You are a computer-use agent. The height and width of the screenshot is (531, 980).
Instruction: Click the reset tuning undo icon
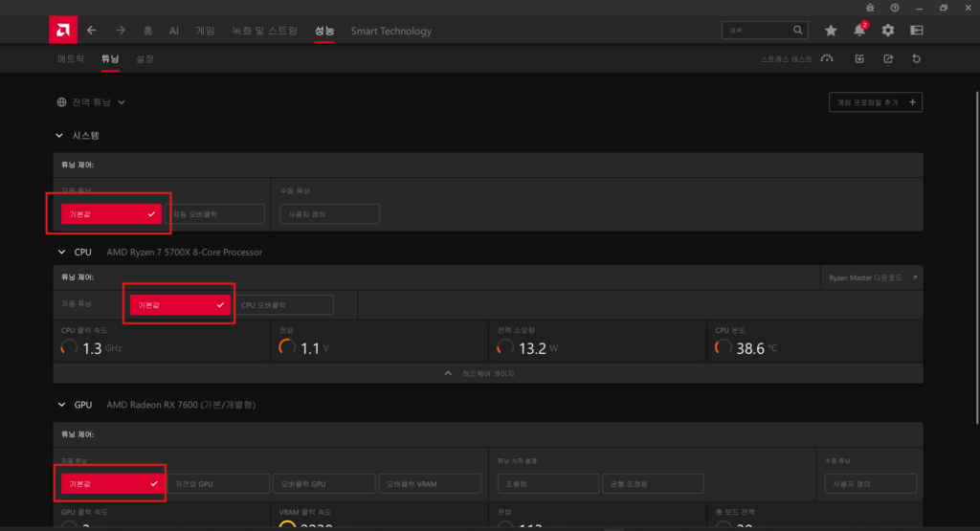[917, 58]
